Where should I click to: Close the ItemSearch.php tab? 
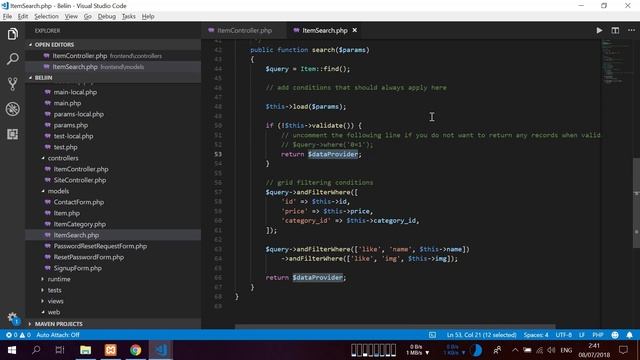click(x=355, y=30)
